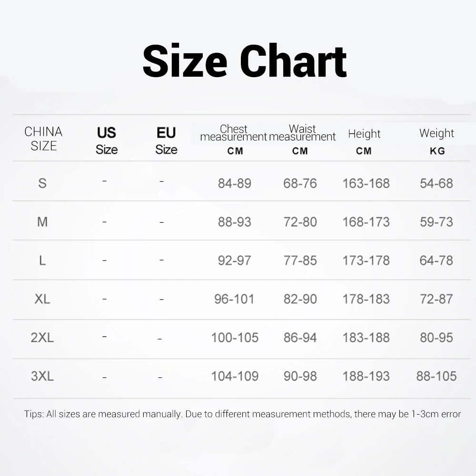The height and width of the screenshot is (476, 476).
Task: Click the Height CM column header
Action: coord(364,141)
